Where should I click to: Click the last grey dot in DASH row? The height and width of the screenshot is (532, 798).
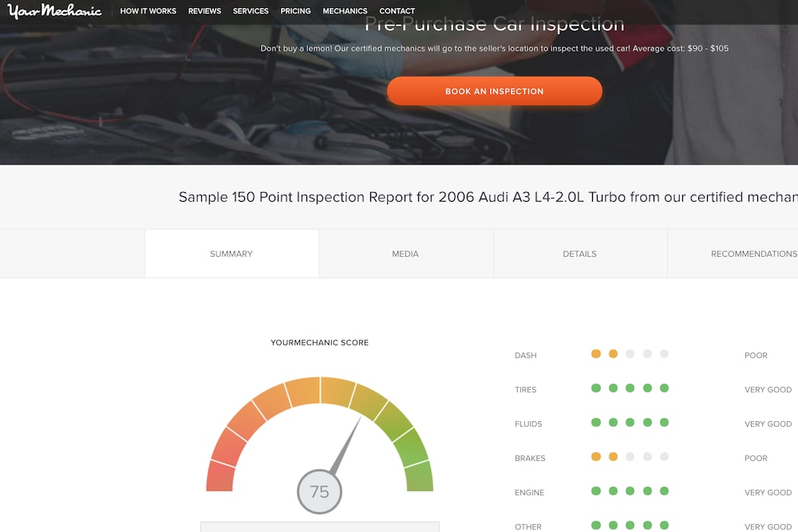[664, 354]
